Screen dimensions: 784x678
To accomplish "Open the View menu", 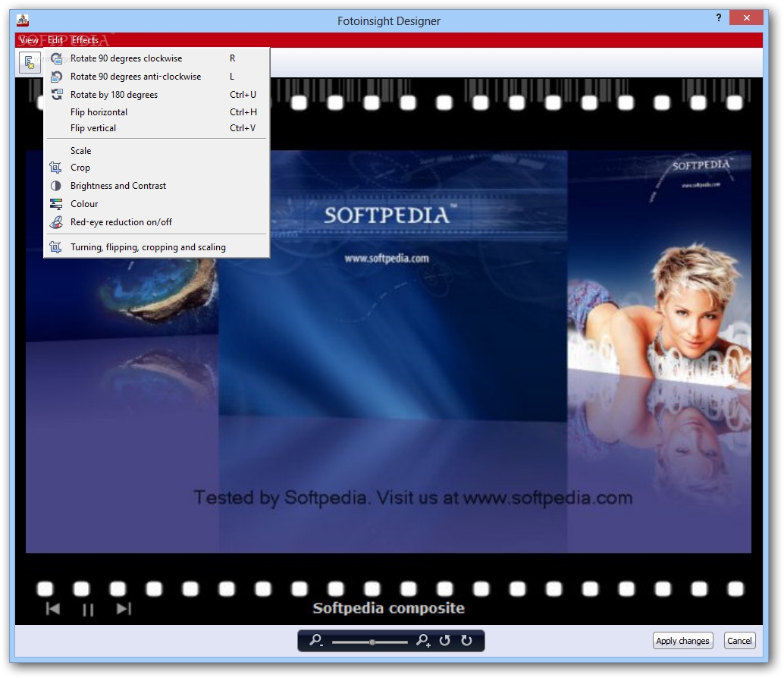I will (x=29, y=40).
